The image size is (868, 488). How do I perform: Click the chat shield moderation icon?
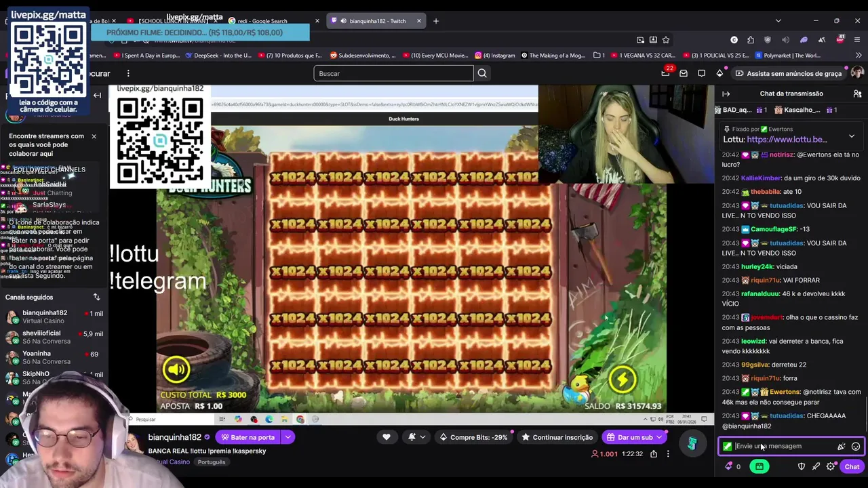tap(802, 466)
